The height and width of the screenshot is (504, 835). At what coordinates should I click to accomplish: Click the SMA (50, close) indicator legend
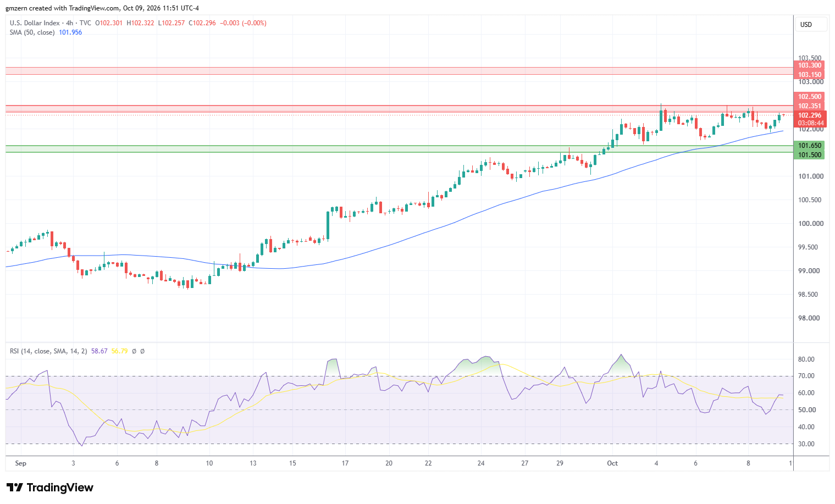point(32,32)
